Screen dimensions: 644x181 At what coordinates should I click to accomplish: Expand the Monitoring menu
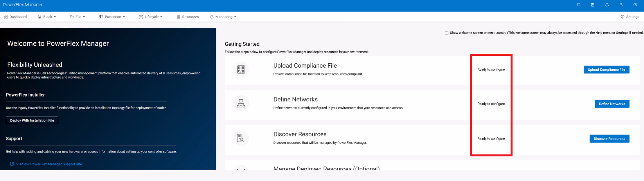coord(223,17)
